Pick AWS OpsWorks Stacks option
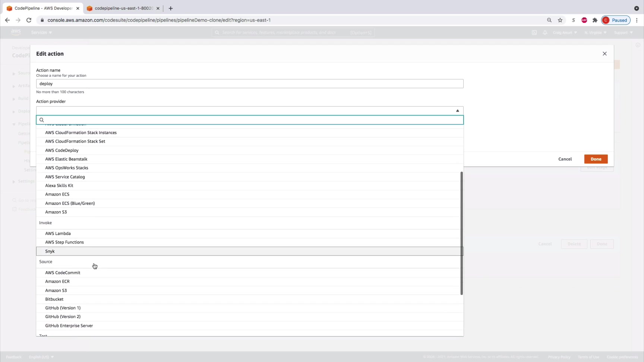 click(x=250, y=168)
